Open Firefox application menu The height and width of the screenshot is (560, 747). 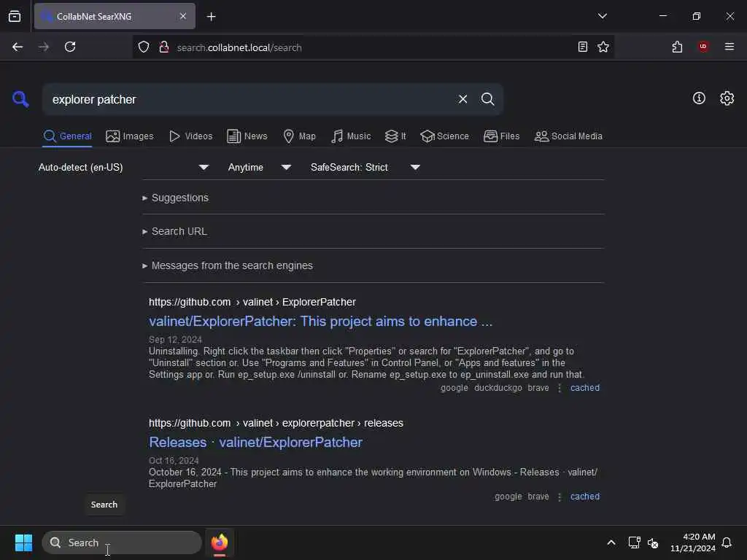729,47
